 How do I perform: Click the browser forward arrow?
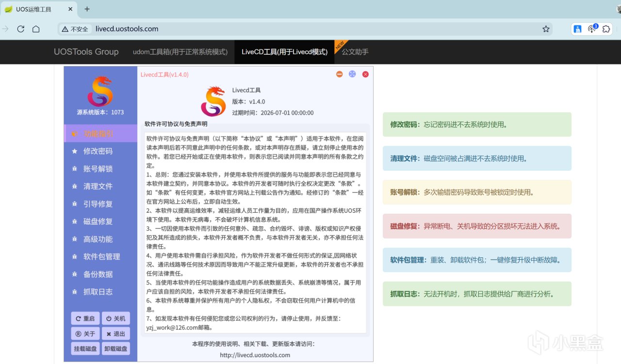pos(5,29)
